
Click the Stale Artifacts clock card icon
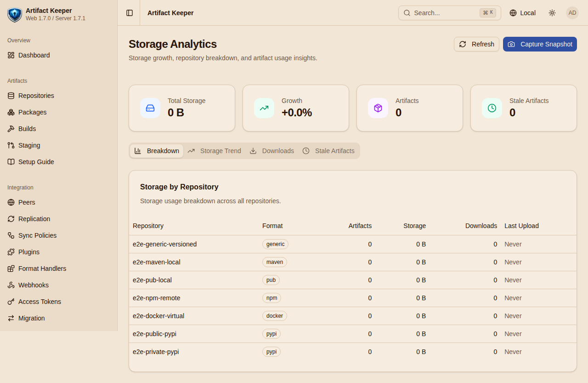coord(492,108)
